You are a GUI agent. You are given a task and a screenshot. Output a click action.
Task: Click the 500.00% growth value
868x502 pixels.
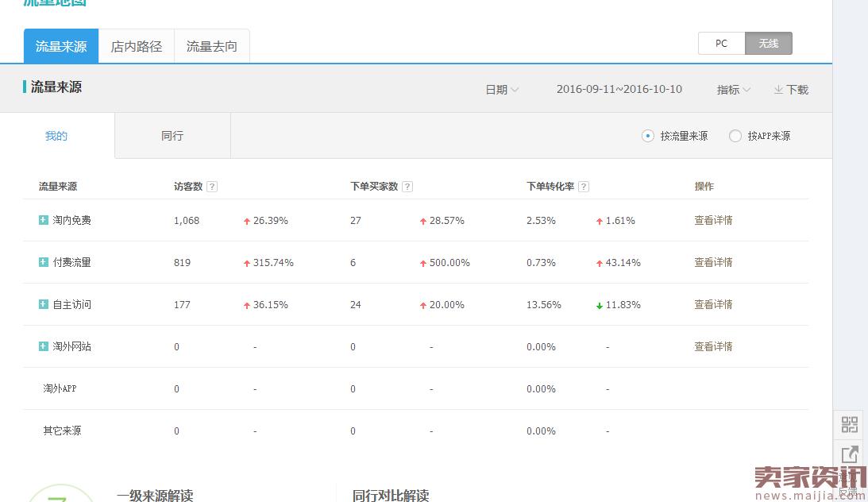(449, 262)
